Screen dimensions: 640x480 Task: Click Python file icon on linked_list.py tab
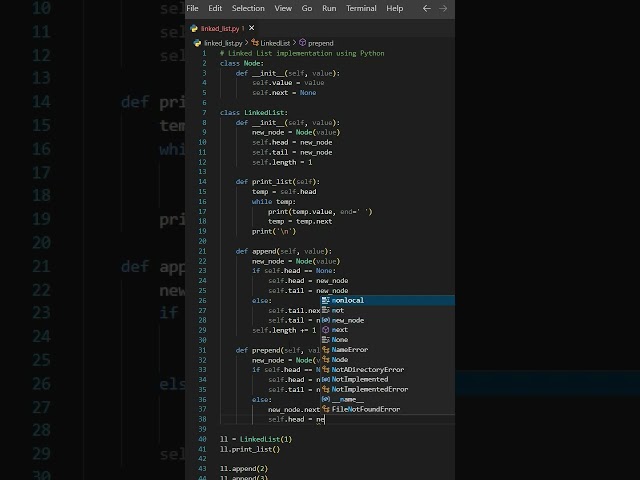click(194, 28)
